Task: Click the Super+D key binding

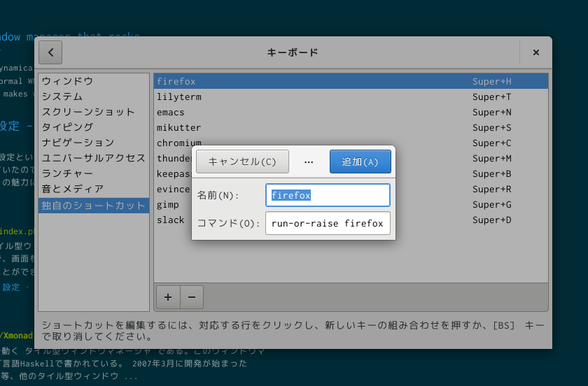Action: point(491,220)
